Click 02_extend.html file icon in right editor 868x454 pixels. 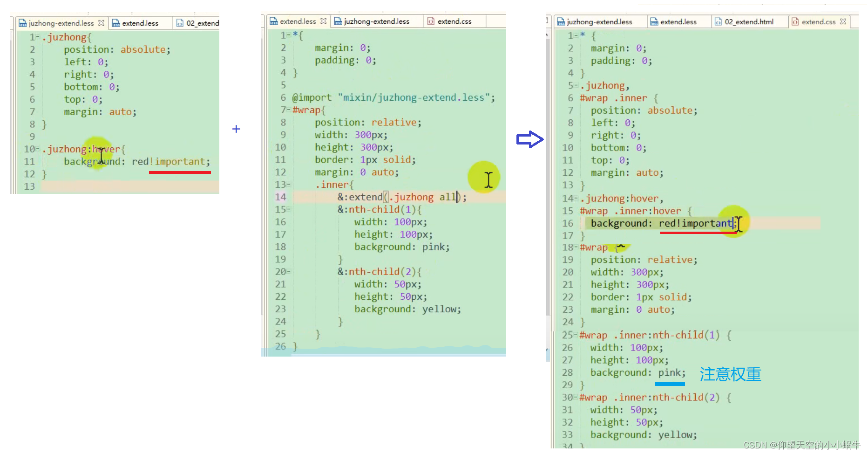718,21
